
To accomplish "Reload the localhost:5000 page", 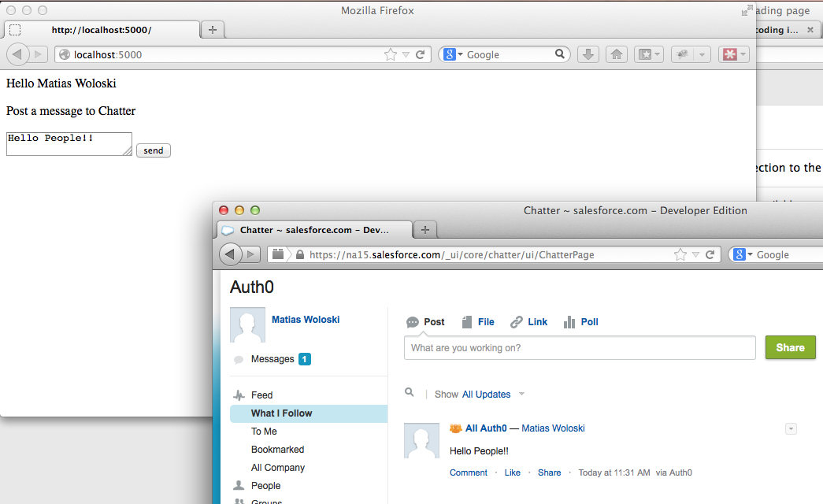I will (421, 54).
